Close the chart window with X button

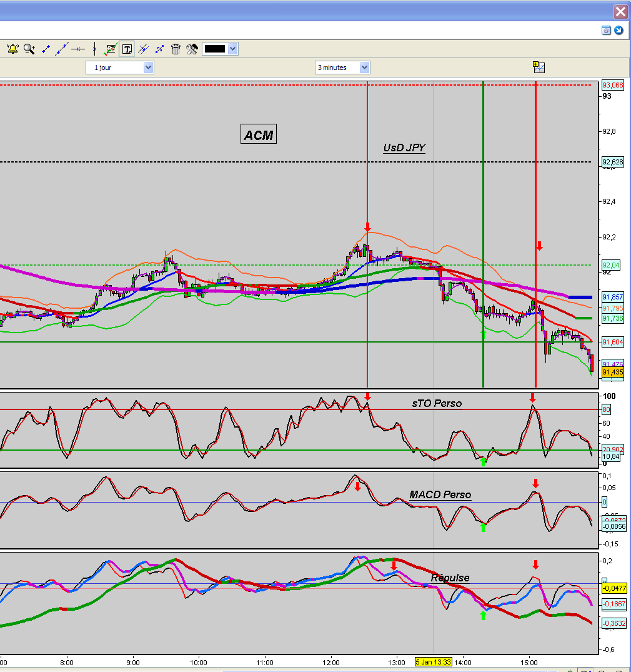pos(620,12)
